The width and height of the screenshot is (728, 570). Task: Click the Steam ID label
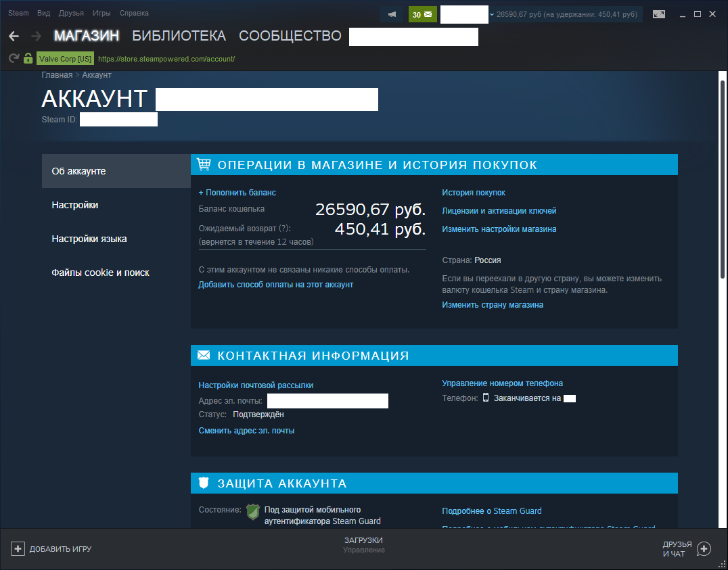click(x=60, y=119)
